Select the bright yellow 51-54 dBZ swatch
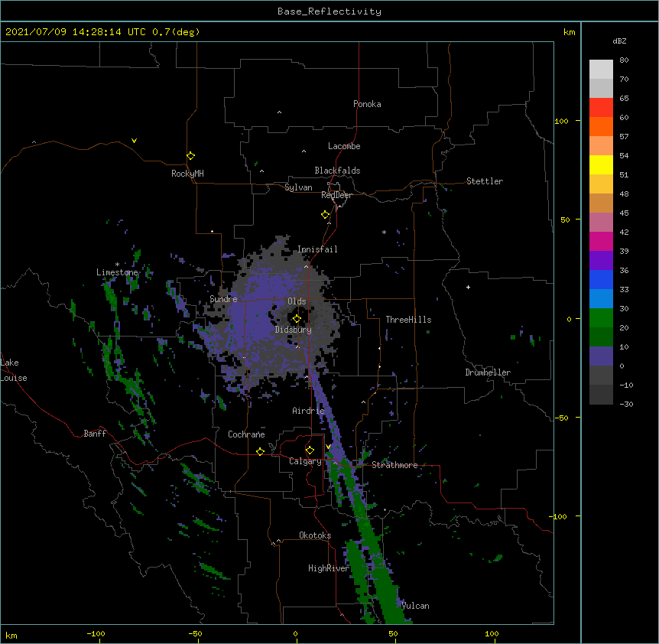 (601, 164)
